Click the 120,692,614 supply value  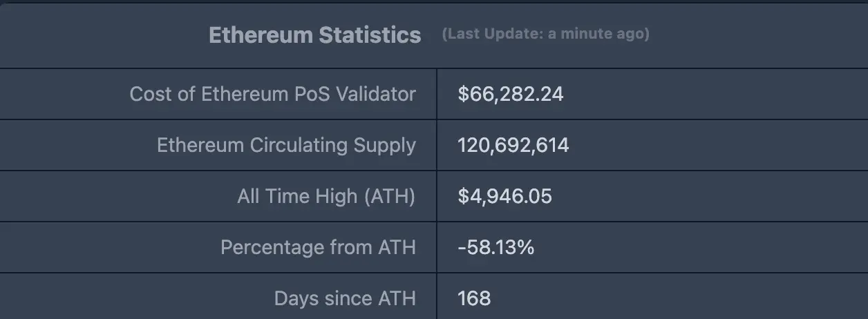tap(513, 145)
